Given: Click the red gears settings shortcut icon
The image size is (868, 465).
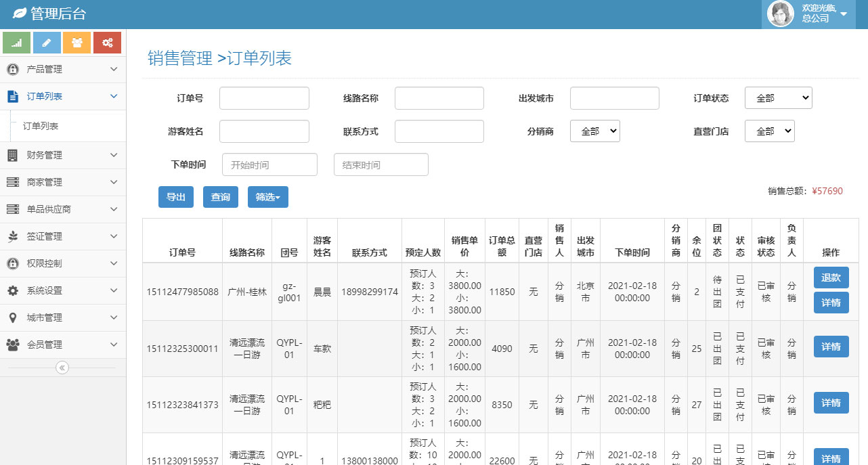Looking at the screenshot, I should [x=107, y=43].
